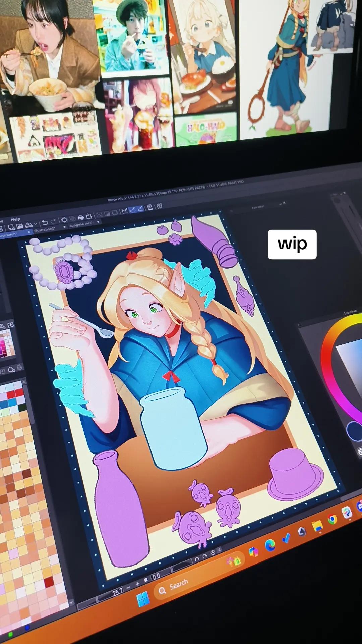Click the zoom out minus button by 25.7
The image size is (362, 644).
[x=128, y=587]
